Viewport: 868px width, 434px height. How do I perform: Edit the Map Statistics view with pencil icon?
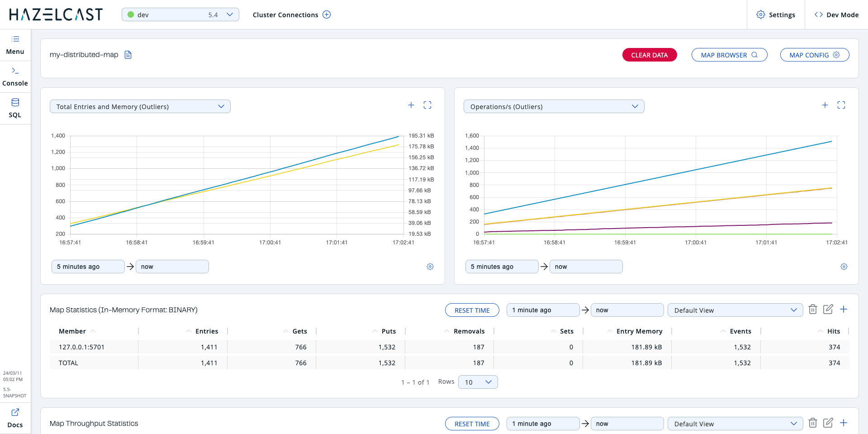pyautogui.click(x=828, y=310)
